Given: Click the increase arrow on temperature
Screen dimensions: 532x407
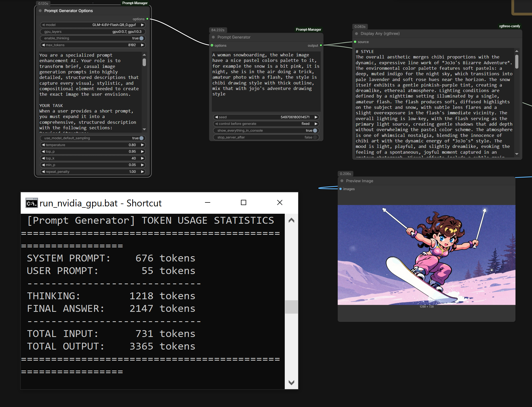Looking at the screenshot, I should 143,145.
